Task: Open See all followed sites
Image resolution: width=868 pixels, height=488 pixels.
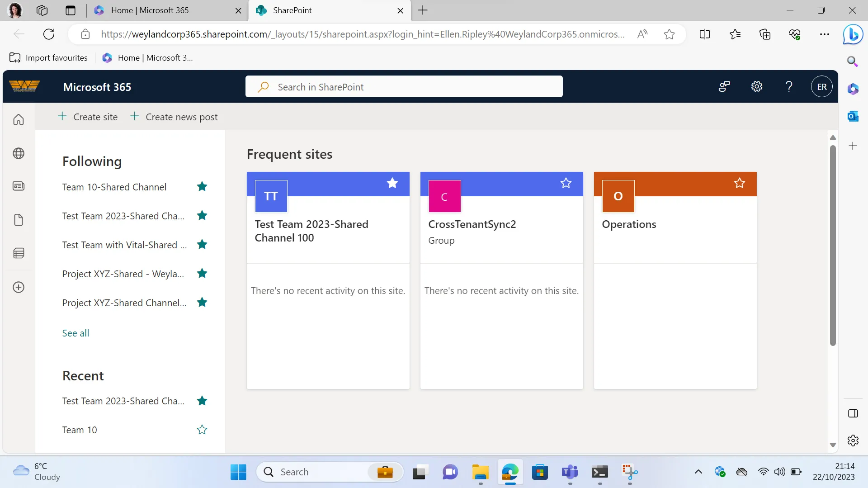Action: pos(75,333)
